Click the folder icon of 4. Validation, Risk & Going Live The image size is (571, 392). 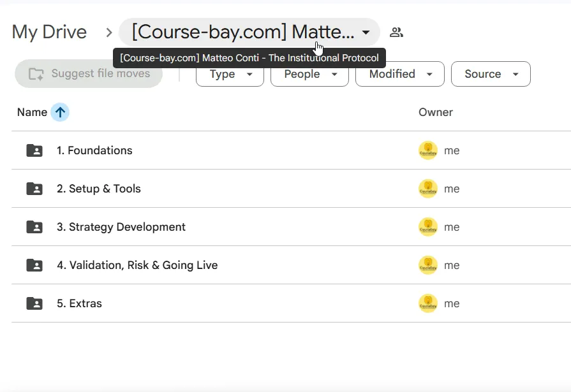pyautogui.click(x=34, y=265)
